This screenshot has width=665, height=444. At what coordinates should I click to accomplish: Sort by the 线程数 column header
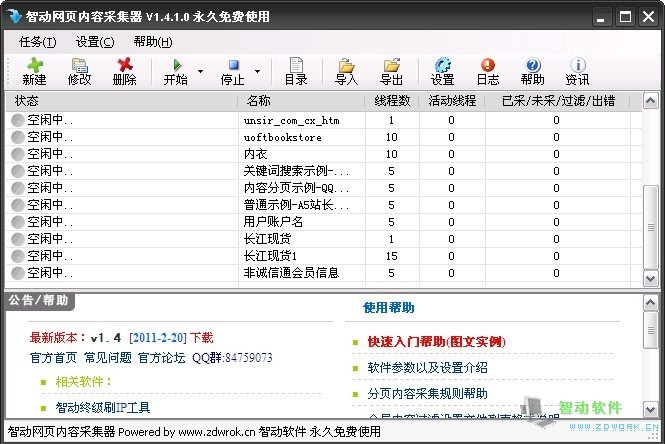coord(392,101)
